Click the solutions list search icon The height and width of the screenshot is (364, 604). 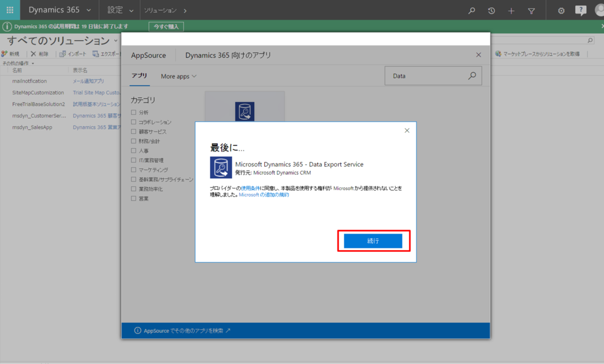pos(590,40)
